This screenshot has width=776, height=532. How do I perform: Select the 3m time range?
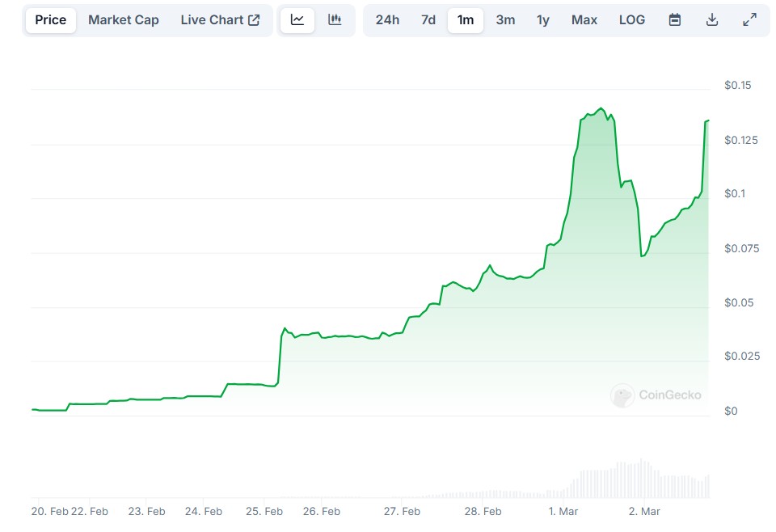(x=505, y=20)
